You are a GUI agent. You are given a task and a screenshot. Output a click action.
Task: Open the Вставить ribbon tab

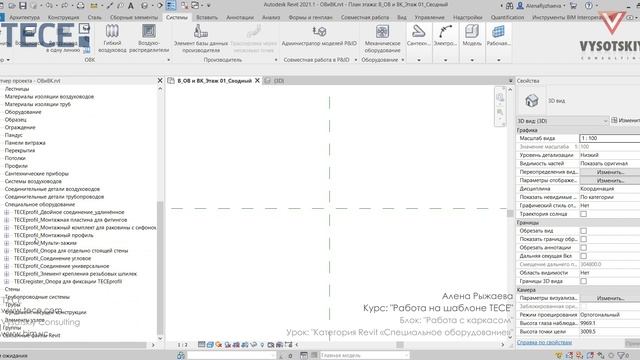[x=207, y=18]
